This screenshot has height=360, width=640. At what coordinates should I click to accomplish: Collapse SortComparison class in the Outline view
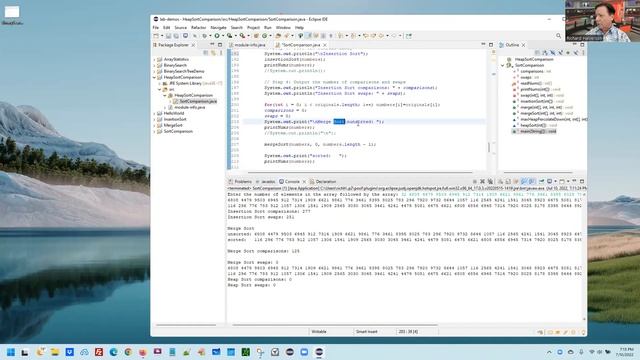[503, 65]
